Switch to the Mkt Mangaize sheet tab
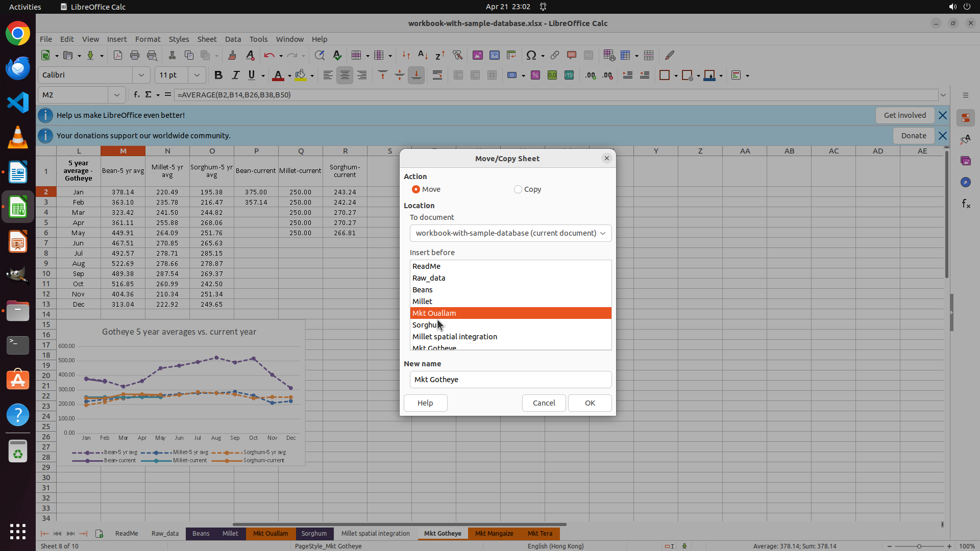The image size is (980, 551). [x=494, y=534]
